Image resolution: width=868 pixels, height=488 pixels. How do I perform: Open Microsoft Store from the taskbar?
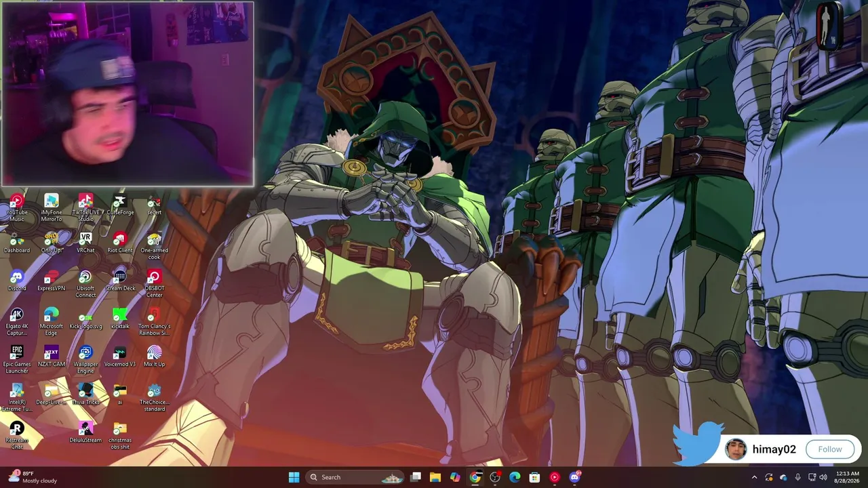tap(534, 477)
